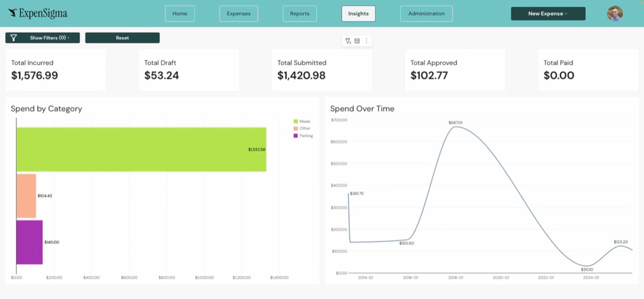Image resolution: width=644 pixels, height=299 pixels.
Task: Click the Meals legend label
Action: [305, 121]
